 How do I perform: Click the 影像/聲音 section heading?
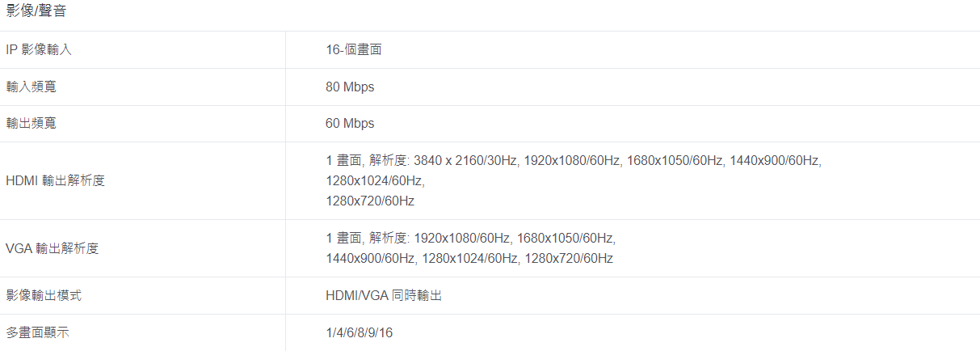point(36,11)
